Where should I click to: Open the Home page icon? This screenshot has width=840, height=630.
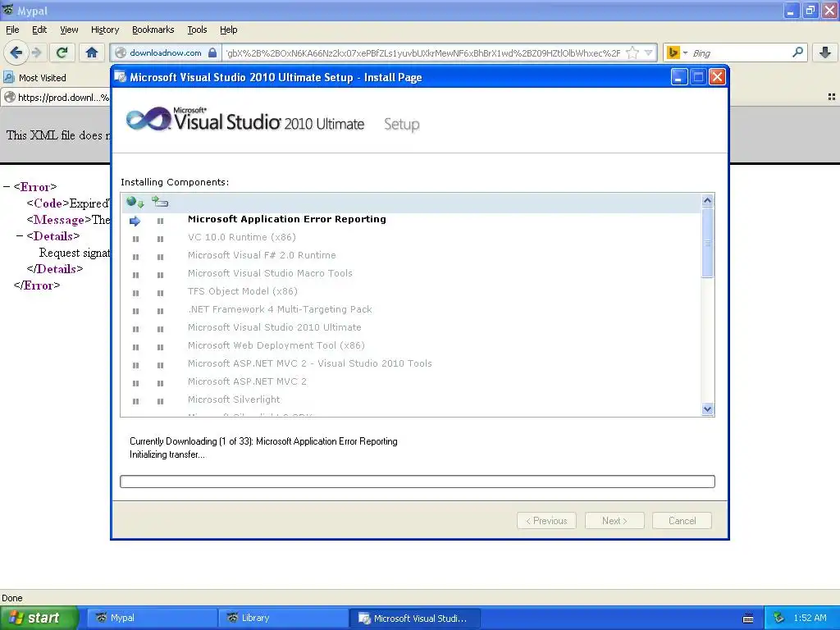[x=92, y=52]
